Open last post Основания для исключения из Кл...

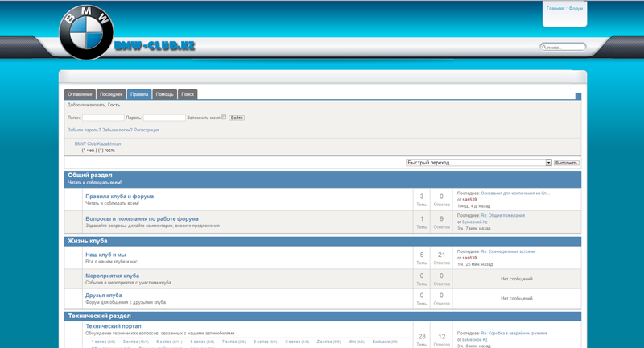pos(515,193)
